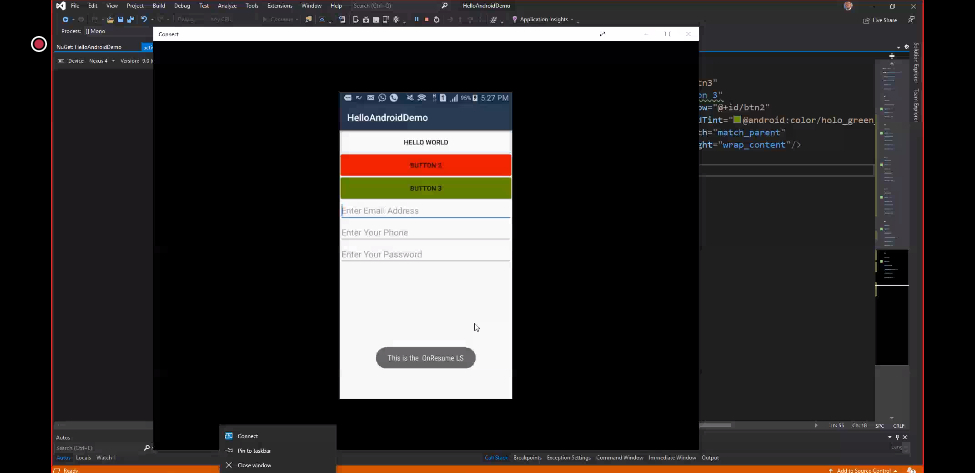Click the Restart debugging icon
The height and width of the screenshot is (473, 975).
[x=436, y=19]
